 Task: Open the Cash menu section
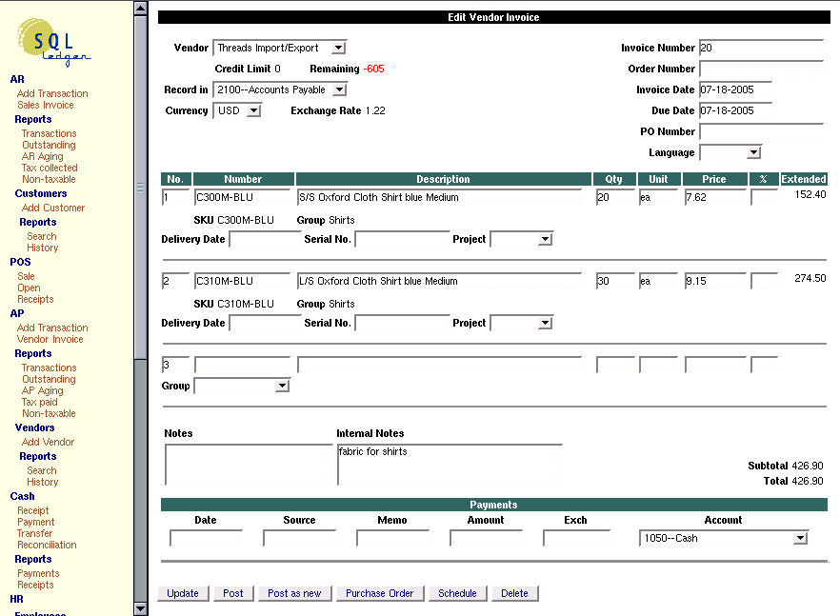pos(23,496)
